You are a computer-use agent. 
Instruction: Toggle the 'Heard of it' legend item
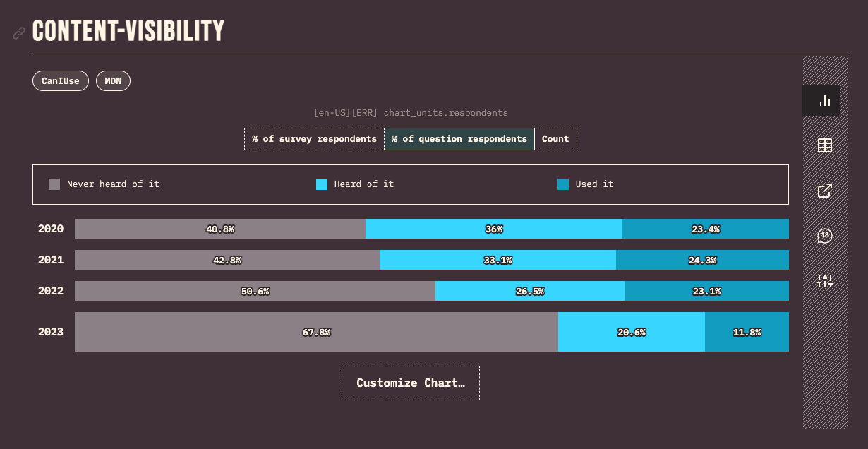tap(365, 184)
